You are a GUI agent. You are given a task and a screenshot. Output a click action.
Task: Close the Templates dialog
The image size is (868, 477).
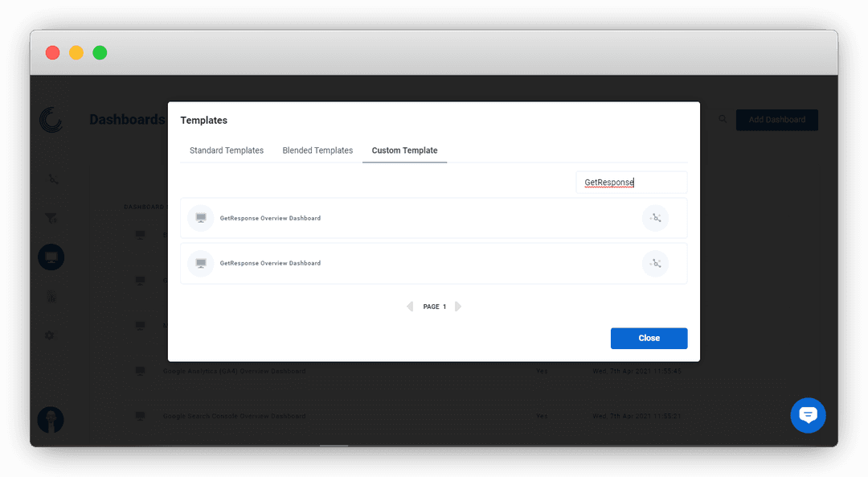(649, 338)
